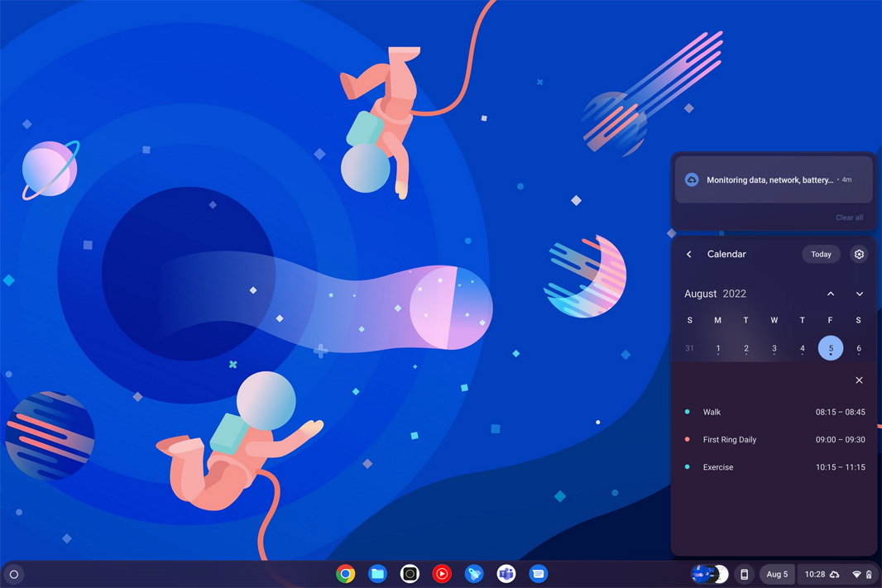Open Google Chrome from the shelf

point(346,574)
